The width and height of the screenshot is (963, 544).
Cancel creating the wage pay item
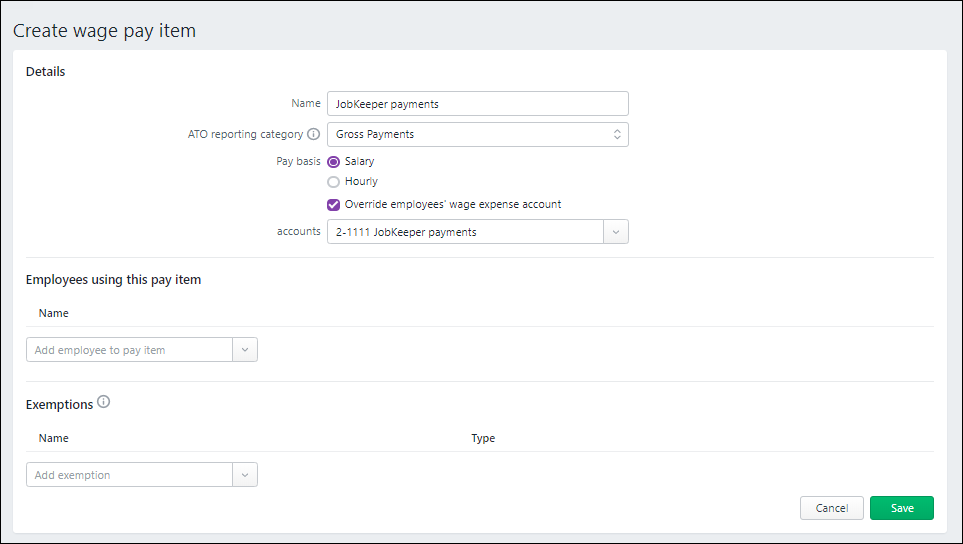coord(831,508)
